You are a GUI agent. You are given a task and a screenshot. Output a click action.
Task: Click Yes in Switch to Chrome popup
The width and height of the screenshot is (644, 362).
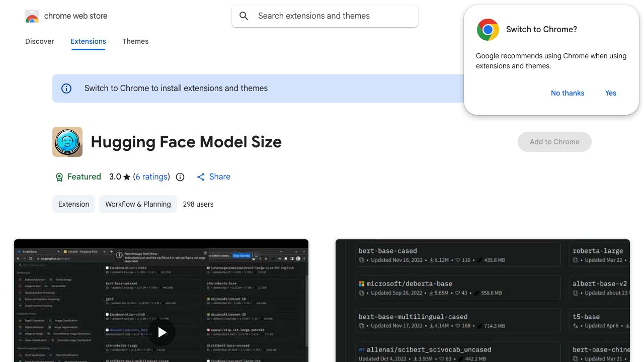coord(611,93)
